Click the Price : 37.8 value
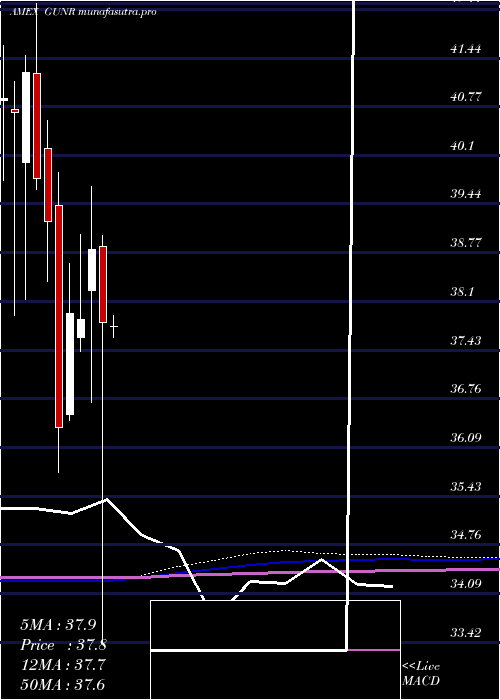 pyautogui.click(x=64, y=645)
